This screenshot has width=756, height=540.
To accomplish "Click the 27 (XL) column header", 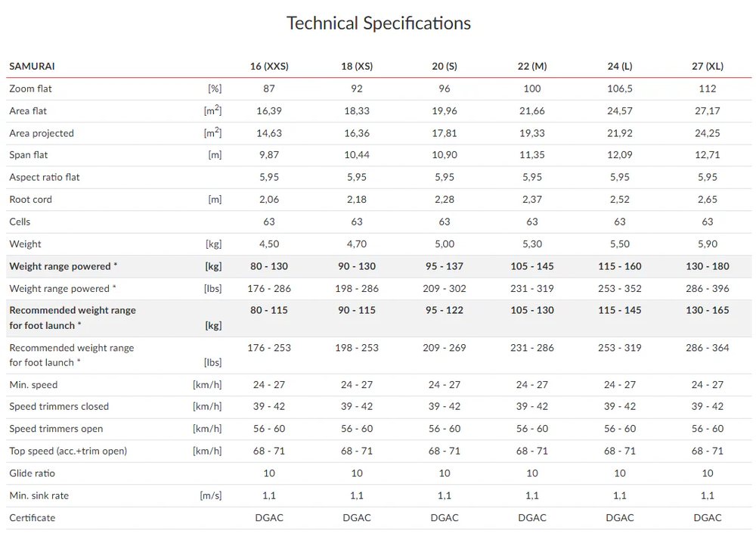I will coord(708,66).
